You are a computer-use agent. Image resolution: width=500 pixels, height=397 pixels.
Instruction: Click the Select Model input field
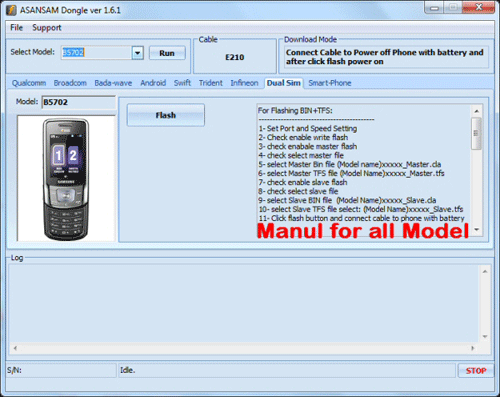click(x=97, y=53)
